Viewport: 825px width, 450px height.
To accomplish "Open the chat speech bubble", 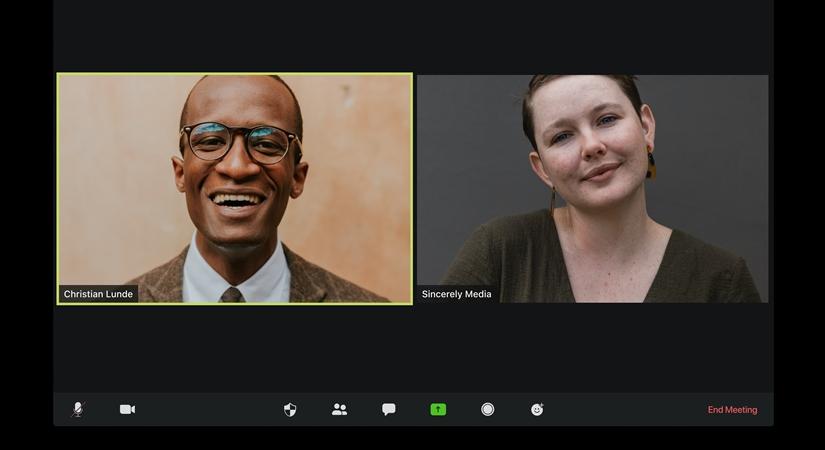I will (x=389, y=409).
